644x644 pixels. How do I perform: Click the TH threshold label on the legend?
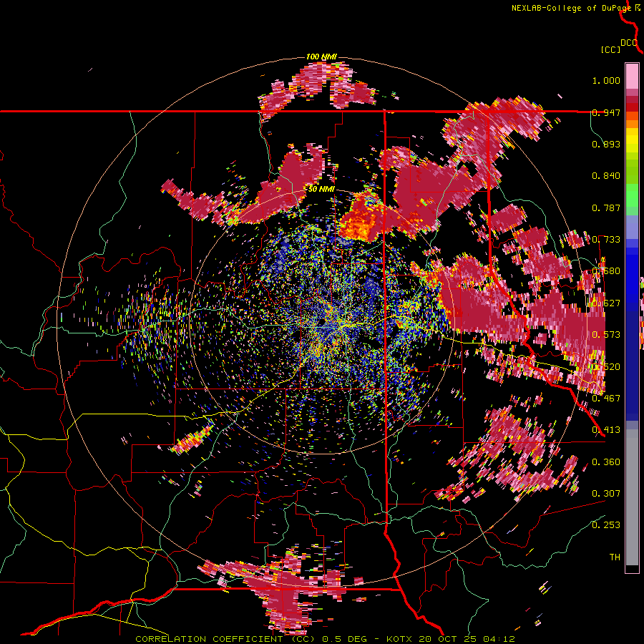click(x=615, y=557)
